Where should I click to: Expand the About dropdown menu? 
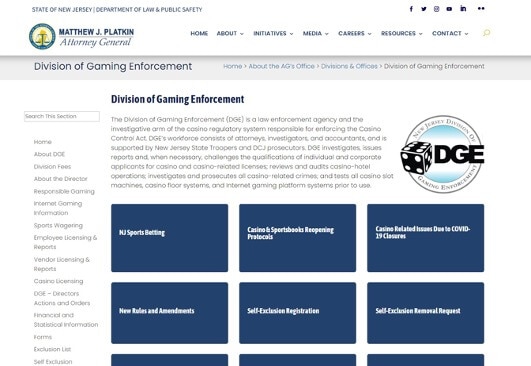[230, 34]
